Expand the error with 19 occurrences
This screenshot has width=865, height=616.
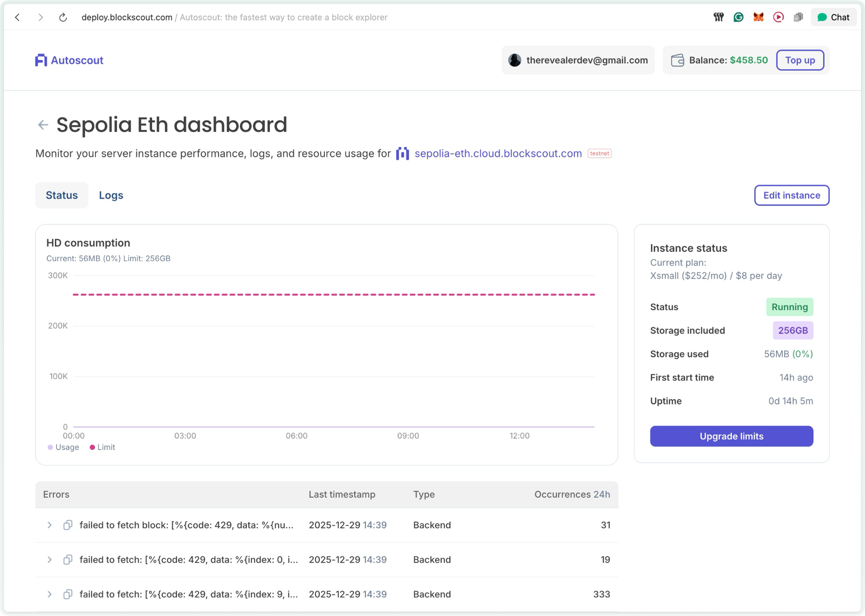49,559
